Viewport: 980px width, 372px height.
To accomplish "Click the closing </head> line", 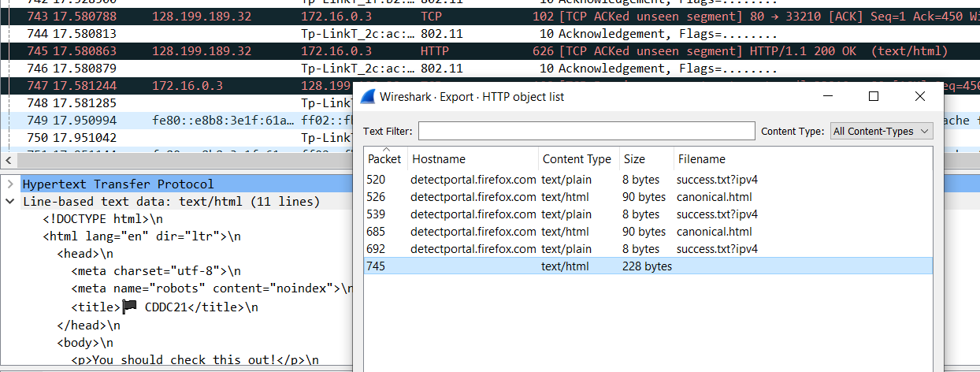I will (88, 325).
